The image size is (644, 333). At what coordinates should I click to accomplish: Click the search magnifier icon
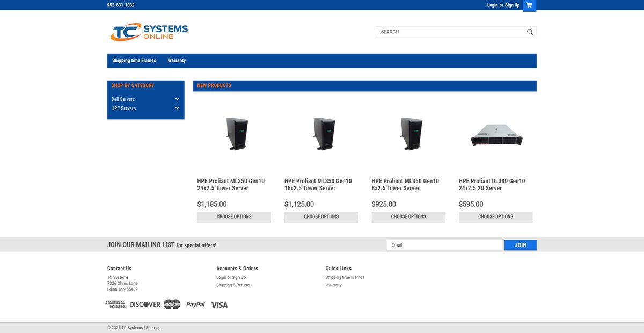pos(530,32)
